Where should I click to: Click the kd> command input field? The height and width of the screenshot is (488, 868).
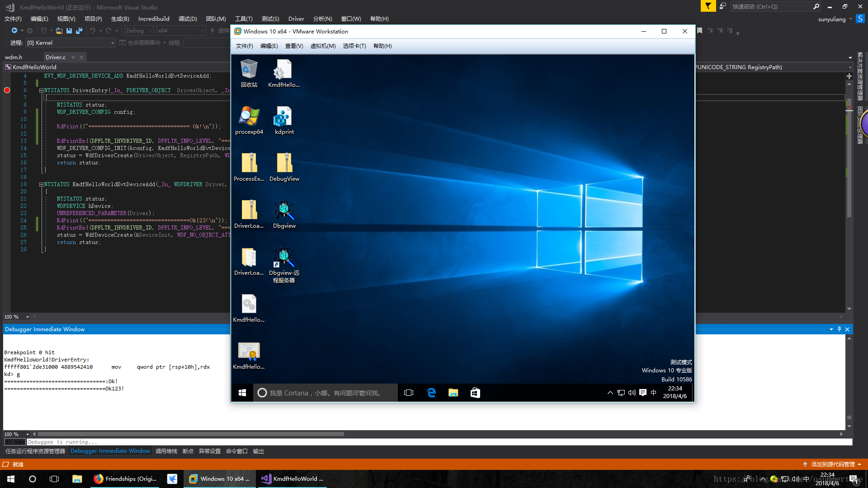[439, 442]
